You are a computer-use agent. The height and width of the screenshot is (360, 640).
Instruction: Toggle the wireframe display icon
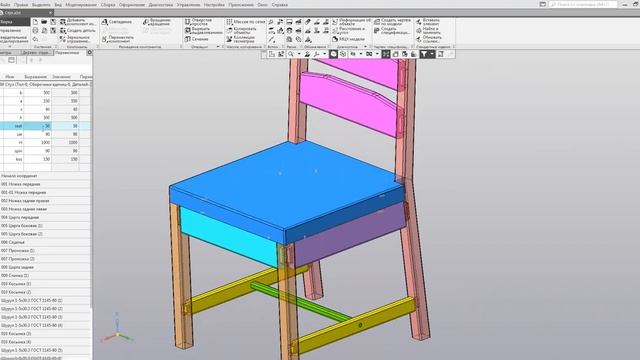click(343, 54)
